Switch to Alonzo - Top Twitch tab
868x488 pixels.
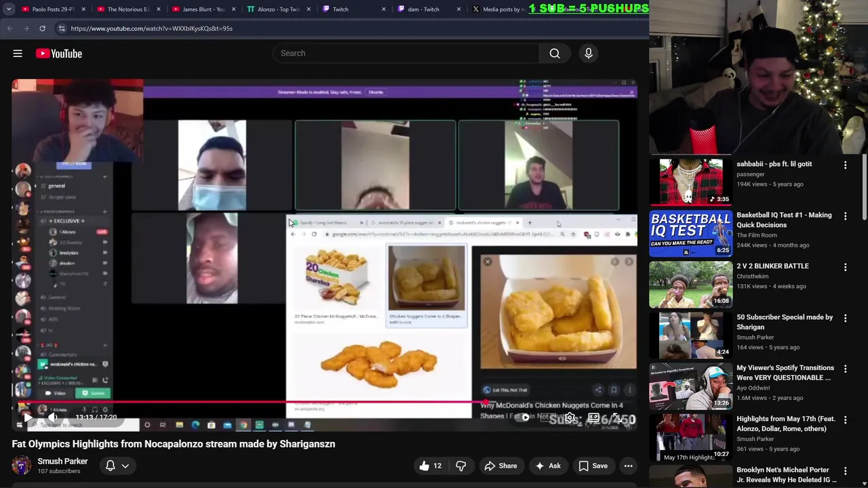point(277,9)
